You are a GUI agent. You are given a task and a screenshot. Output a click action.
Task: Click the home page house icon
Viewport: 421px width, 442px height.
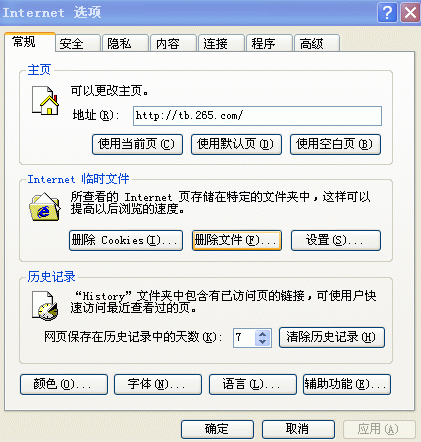point(45,100)
